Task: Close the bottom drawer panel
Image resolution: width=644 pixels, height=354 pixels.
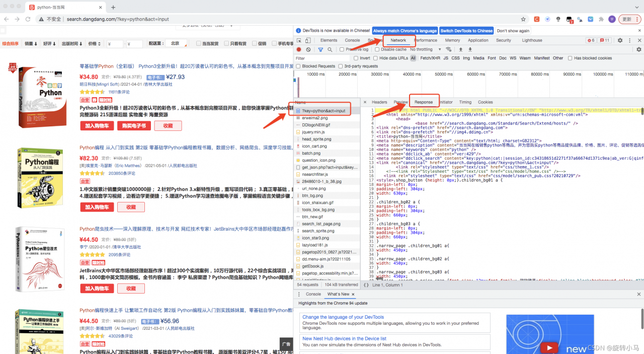Action: [x=639, y=294]
